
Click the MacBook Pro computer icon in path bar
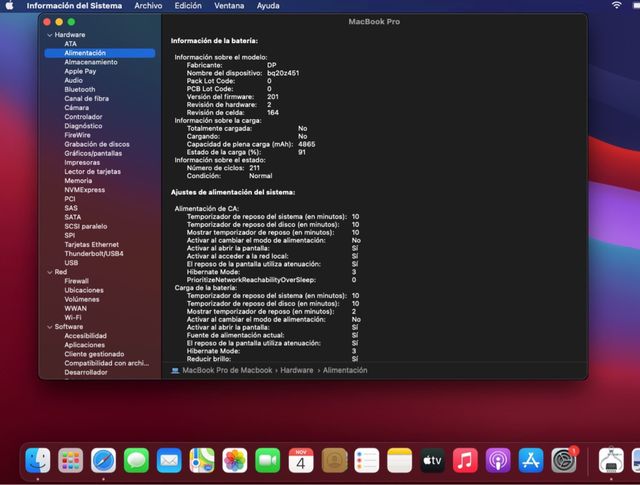click(x=175, y=371)
